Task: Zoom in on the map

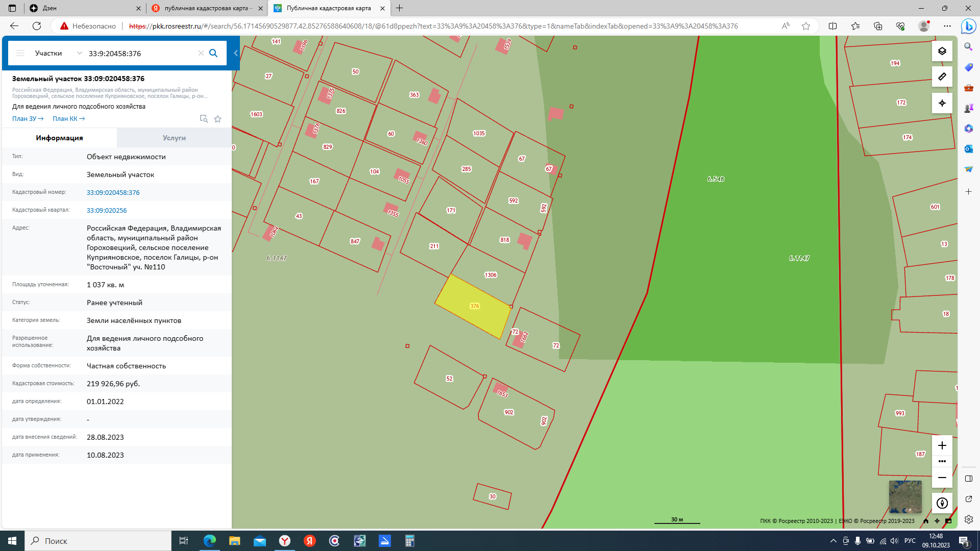Action: (x=942, y=445)
